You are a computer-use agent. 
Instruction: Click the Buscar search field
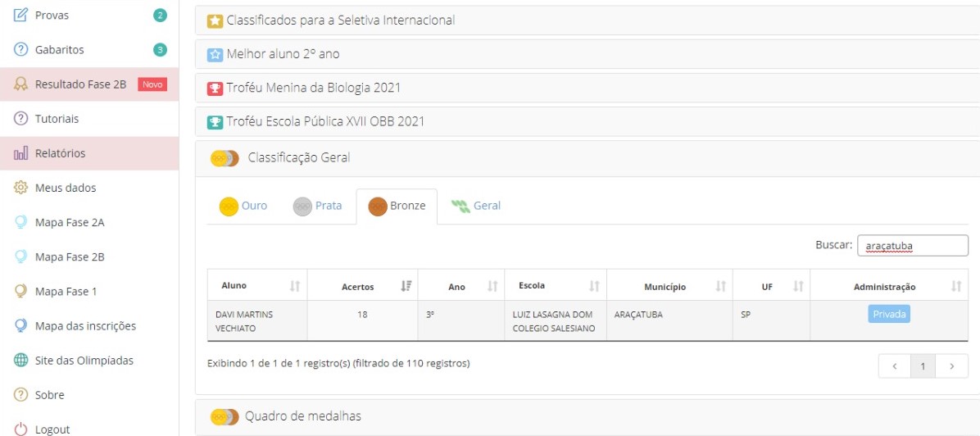(913, 246)
